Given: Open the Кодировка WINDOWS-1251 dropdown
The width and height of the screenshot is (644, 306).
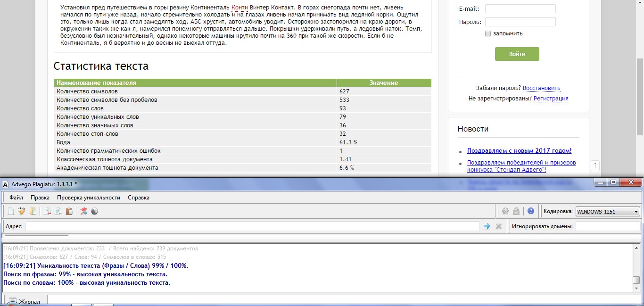Looking at the screenshot, I should click(608, 212).
